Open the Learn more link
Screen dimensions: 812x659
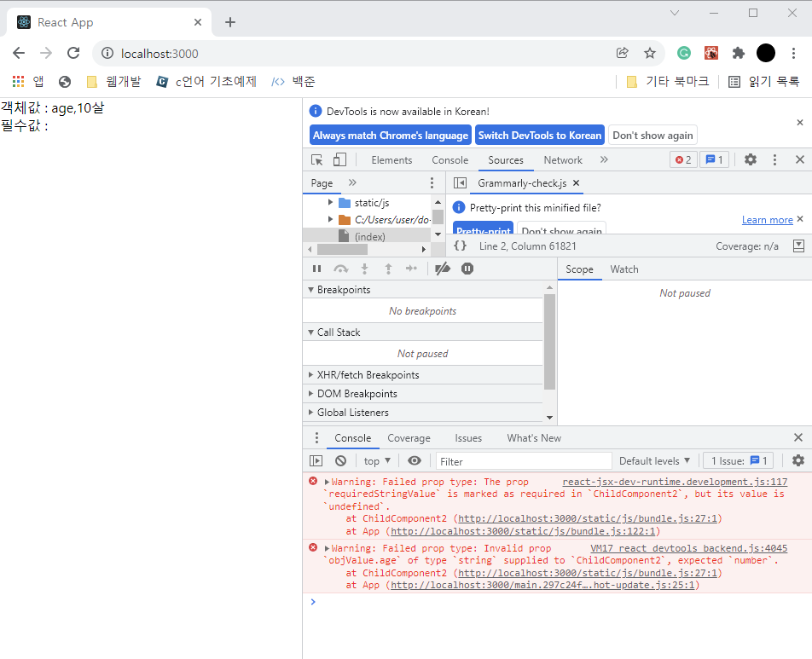coord(767,220)
